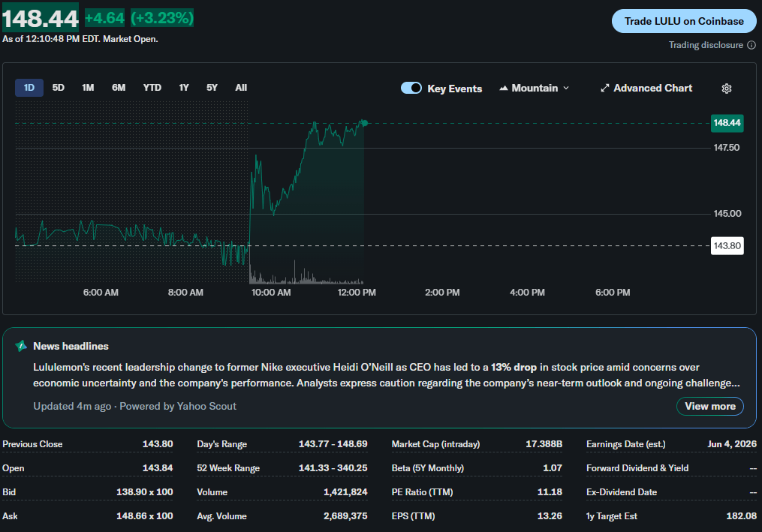Click the Earnings Date Jun 4, 2026
Image resolution: width=762 pixels, height=532 pixels.
(732, 444)
